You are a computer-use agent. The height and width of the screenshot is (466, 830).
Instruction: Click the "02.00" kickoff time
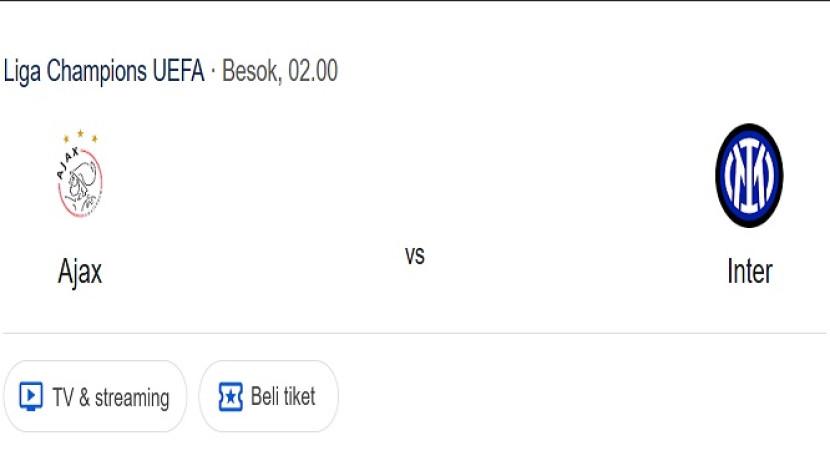tap(312, 71)
